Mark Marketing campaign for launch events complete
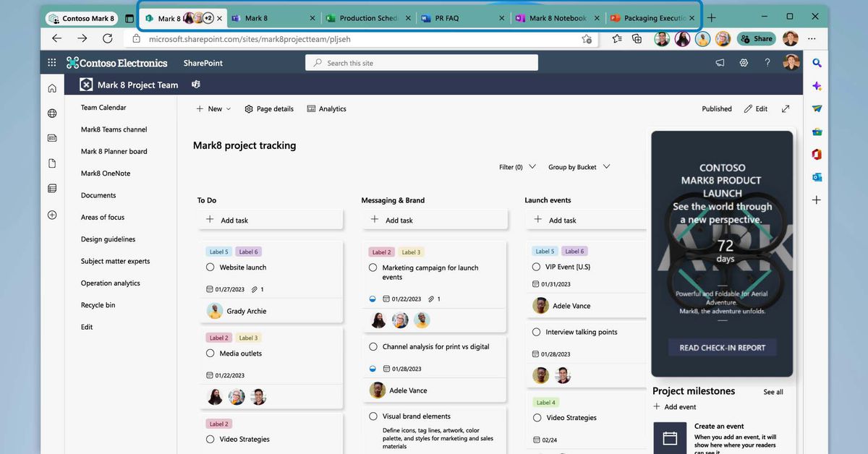Screen dimensions: 868x454 [x=373, y=267]
